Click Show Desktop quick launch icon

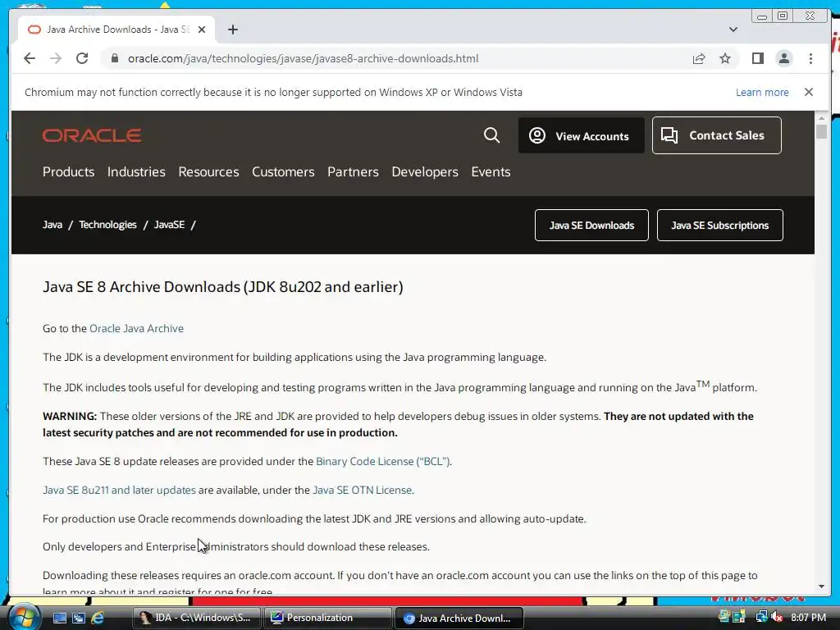tap(59, 619)
